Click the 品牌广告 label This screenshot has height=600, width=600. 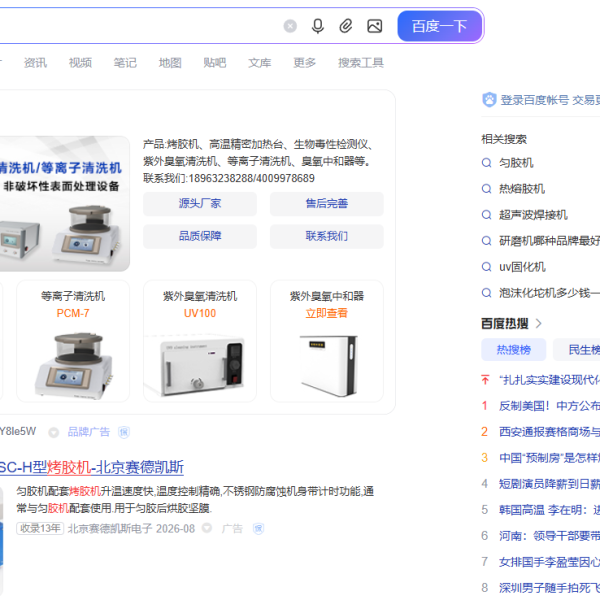pyautogui.click(x=89, y=432)
